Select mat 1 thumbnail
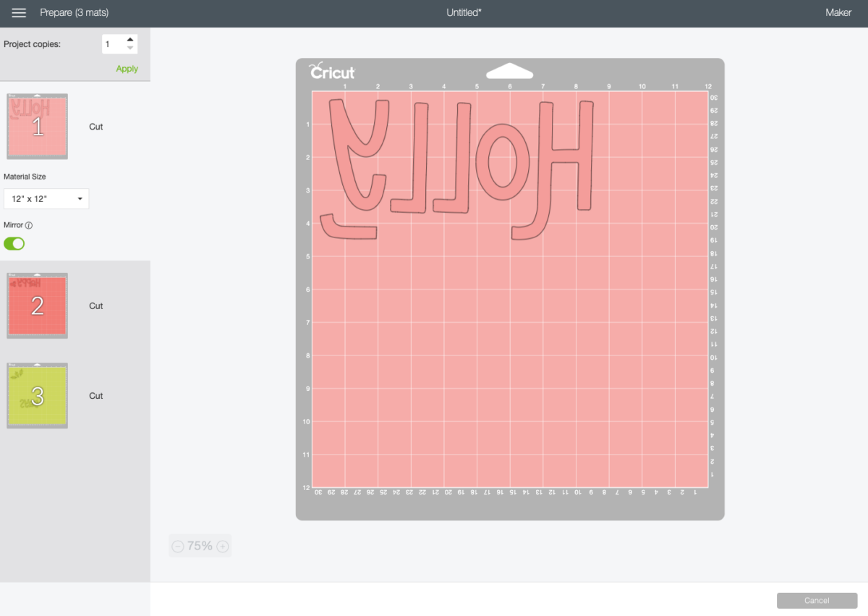 [37, 127]
